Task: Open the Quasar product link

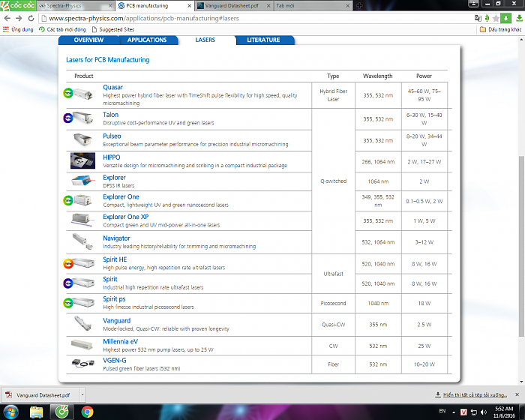Action: point(112,87)
